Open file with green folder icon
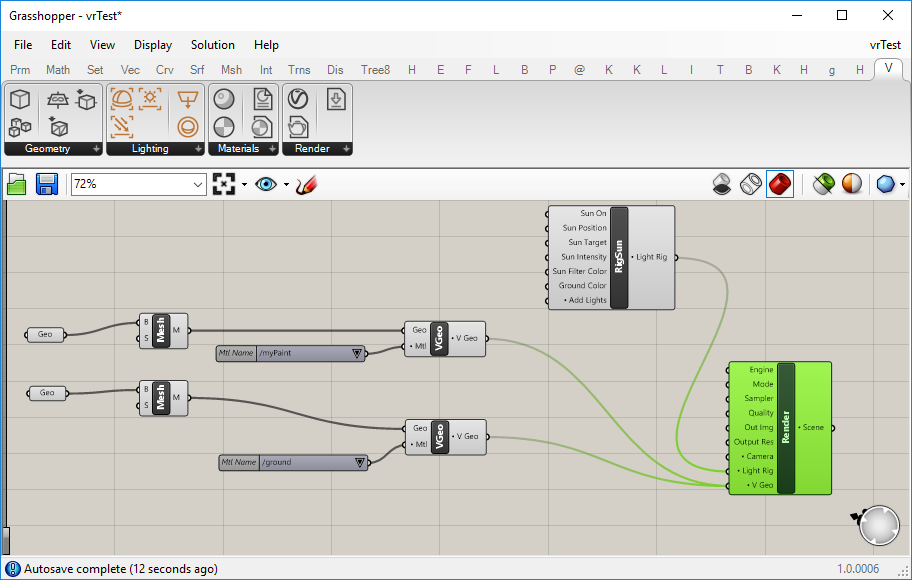 (x=17, y=184)
